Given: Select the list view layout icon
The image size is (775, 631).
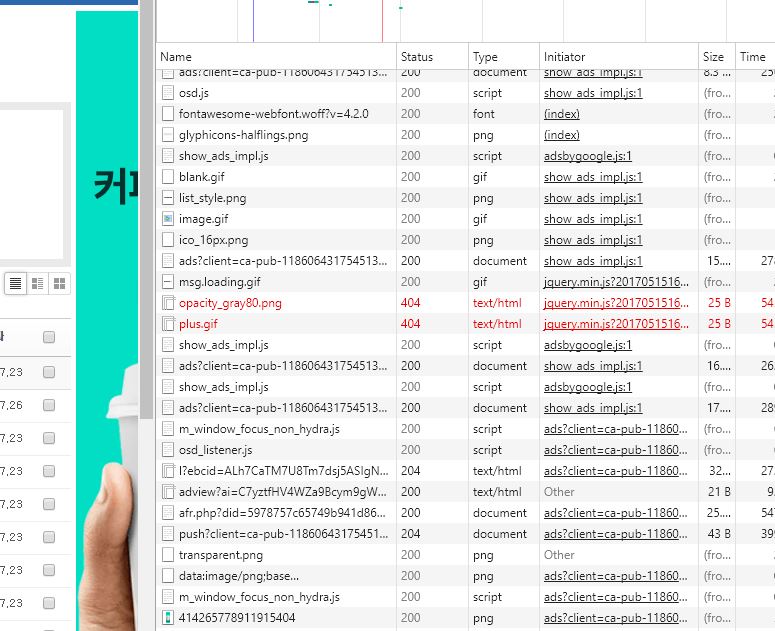Looking at the screenshot, I should 16,284.
